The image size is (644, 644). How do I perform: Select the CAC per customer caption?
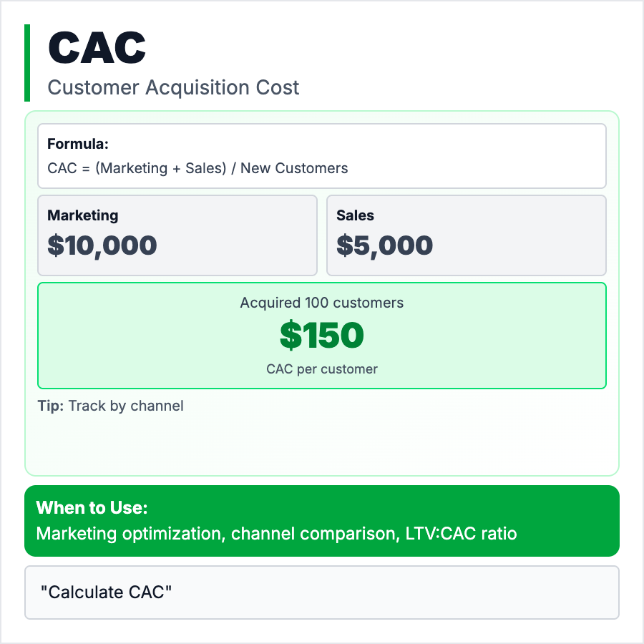(322, 369)
